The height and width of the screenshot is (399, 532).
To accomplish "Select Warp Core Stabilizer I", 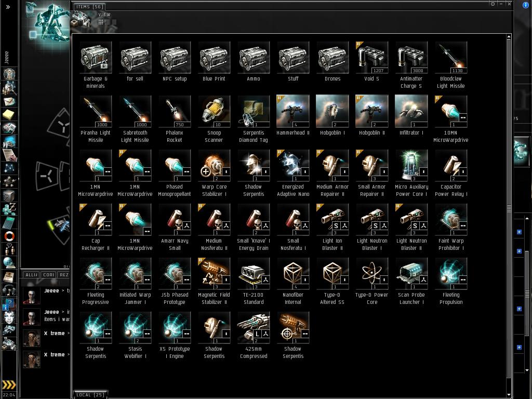I will point(214,173).
